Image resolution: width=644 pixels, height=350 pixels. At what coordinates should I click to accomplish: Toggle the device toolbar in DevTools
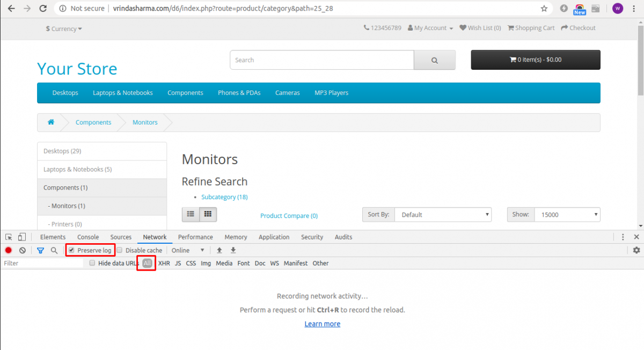click(21, 237)
